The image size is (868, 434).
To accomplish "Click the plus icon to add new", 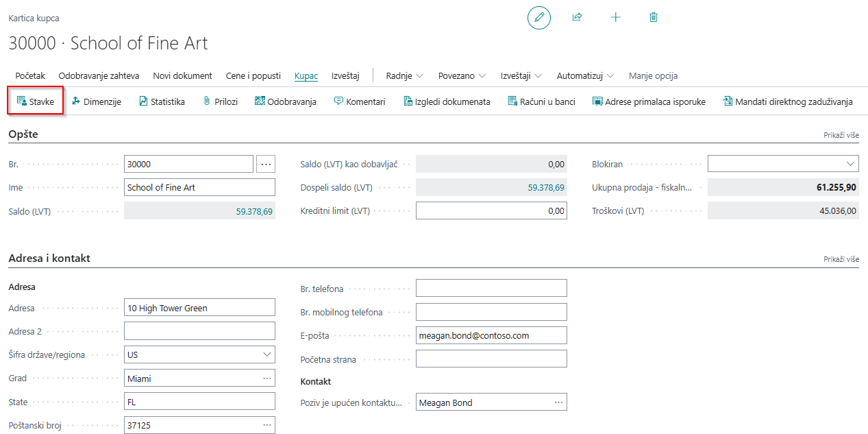I will click(615, 17).
